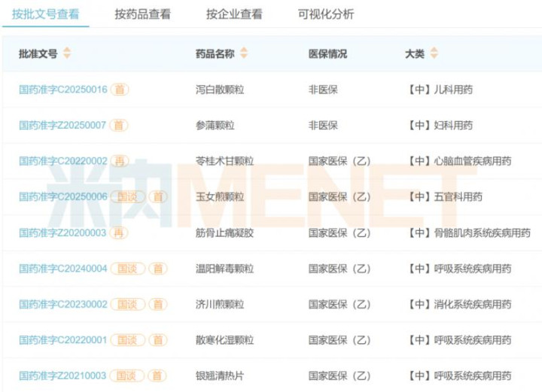542x392 pixels.
Task: Click category 【中】消化系统疾病用药
Action: tap(458, 304)
